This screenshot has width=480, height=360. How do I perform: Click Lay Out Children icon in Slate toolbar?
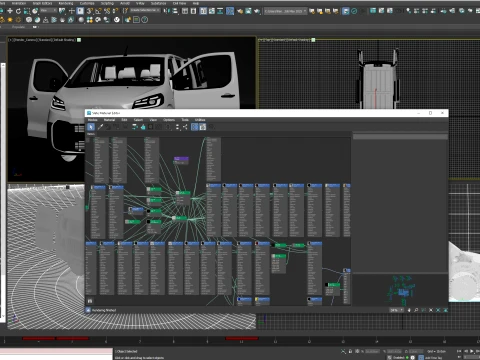point(185,127)
